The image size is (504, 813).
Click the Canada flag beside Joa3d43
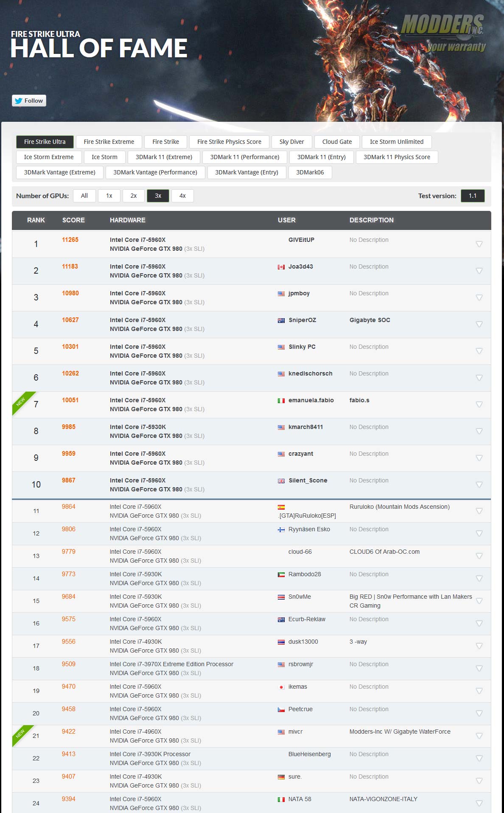(x=281, y=267)
